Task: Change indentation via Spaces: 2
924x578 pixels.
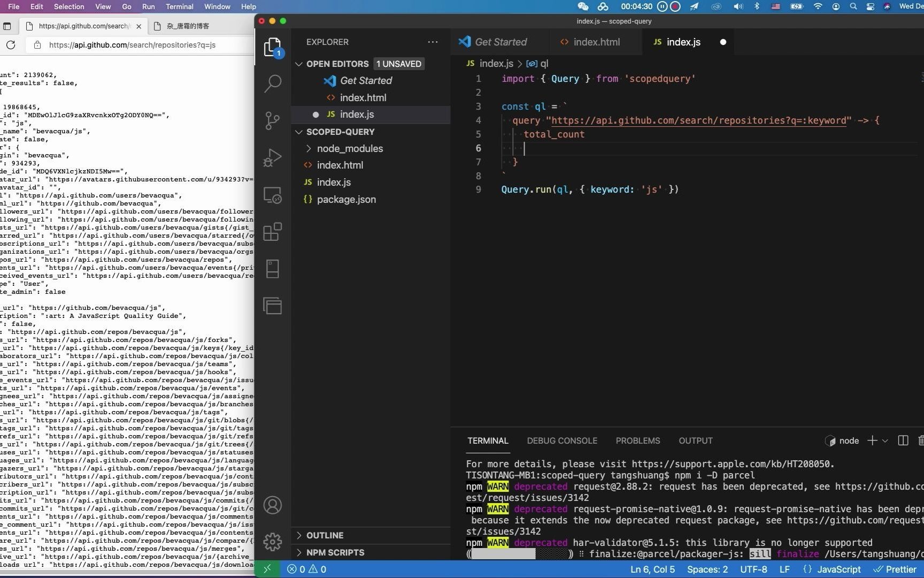Action: click(x=707, y=569)
